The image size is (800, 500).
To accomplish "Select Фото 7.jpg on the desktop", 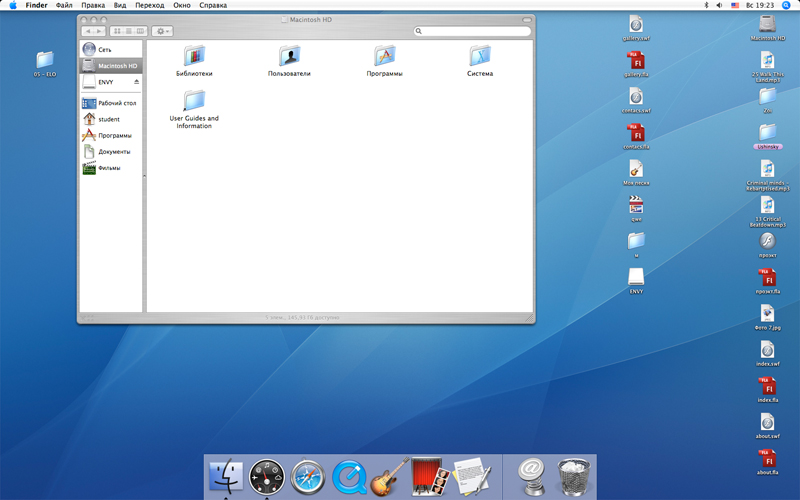I will point(767,317).
